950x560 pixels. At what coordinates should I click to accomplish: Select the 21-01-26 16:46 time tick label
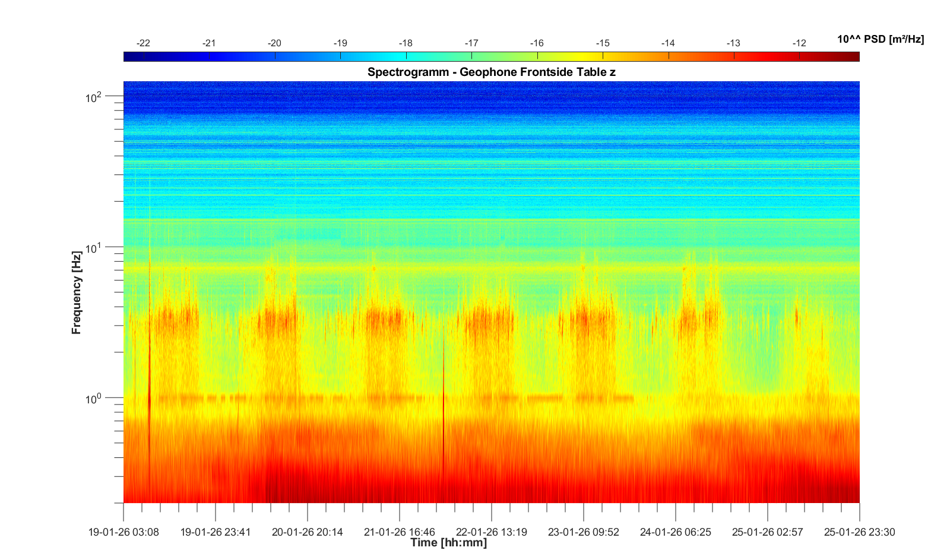click(400, 532)
